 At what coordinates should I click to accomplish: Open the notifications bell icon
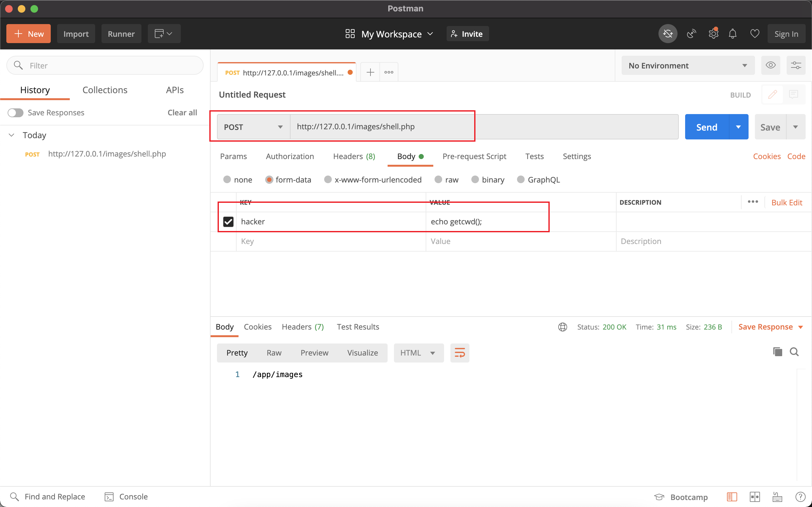pyautogui.click(x=732, y=34)
